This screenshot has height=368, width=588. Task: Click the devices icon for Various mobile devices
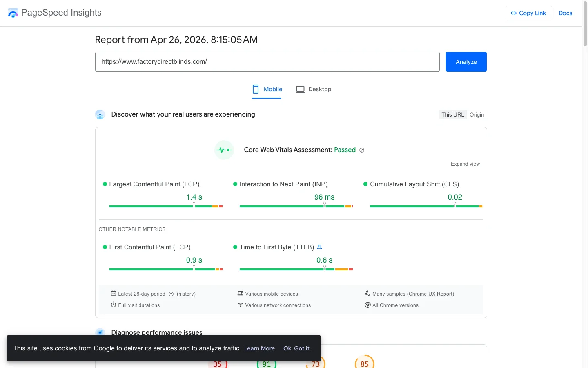pyautogui.click(x=241, y=294)
